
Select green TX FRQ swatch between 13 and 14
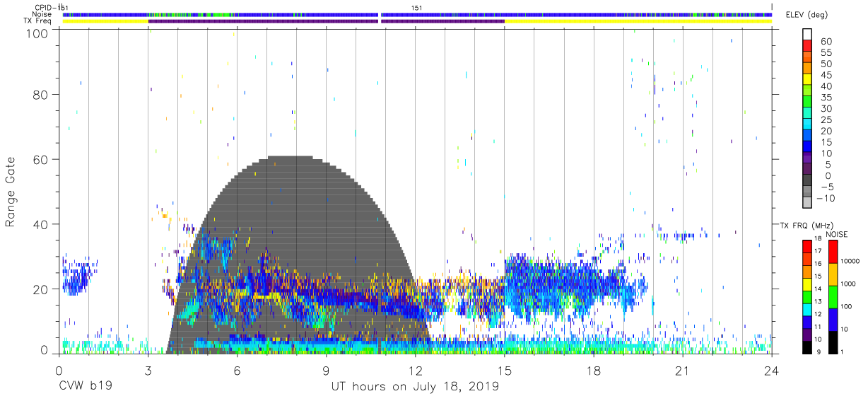[807, 296]
